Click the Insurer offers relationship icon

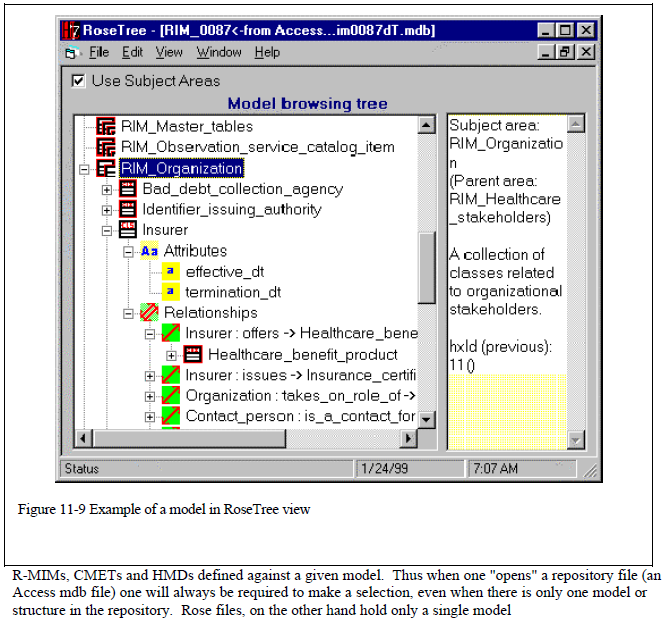(171, 333)
